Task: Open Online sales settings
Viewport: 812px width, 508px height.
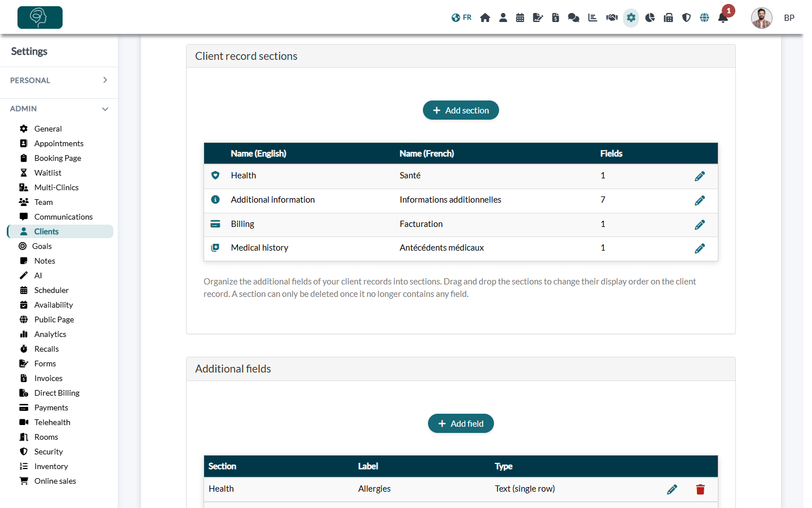Action: coord(55,481)
